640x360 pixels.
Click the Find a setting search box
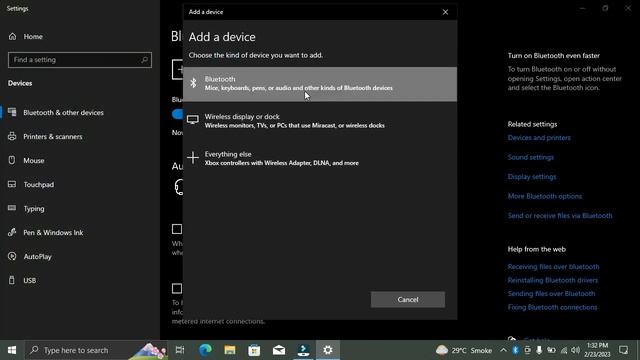tap(80, 60)
